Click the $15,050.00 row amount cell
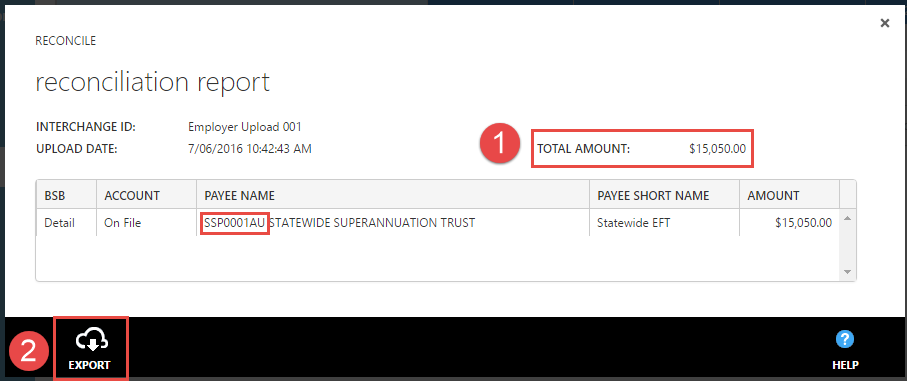The width and height of the screenshot is (907, 381). click(x=803, y=223)
